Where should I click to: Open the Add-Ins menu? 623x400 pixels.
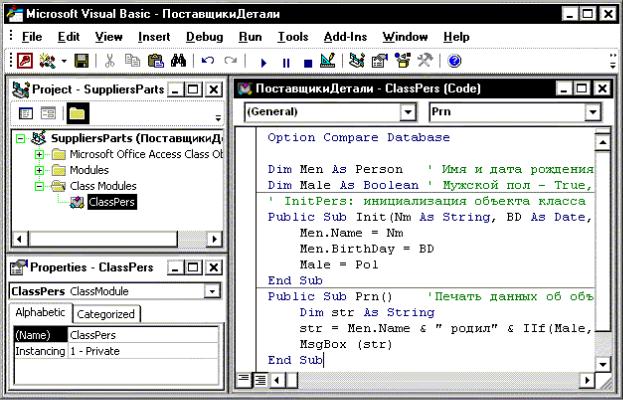345,37
